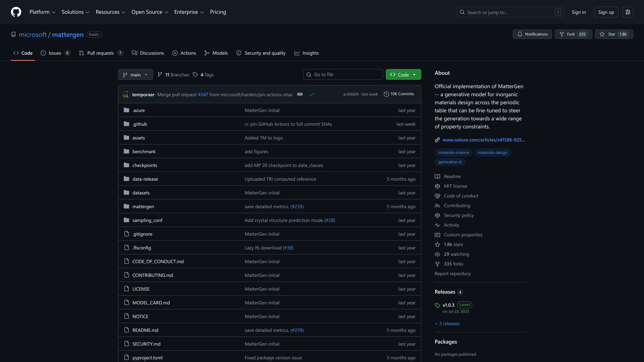Click the Report repository link
The width and height of the screenshot is (644, 362).
(452, 274)
